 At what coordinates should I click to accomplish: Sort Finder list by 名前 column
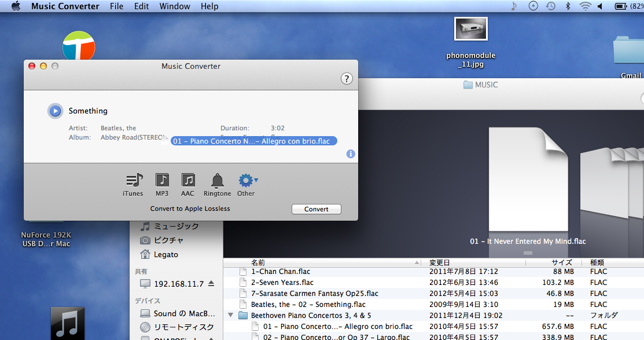pyautogui.click(x=322, y=262)
